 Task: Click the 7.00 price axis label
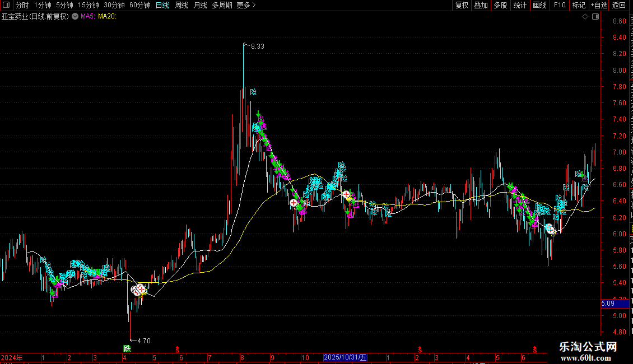(x=619, y=152)
